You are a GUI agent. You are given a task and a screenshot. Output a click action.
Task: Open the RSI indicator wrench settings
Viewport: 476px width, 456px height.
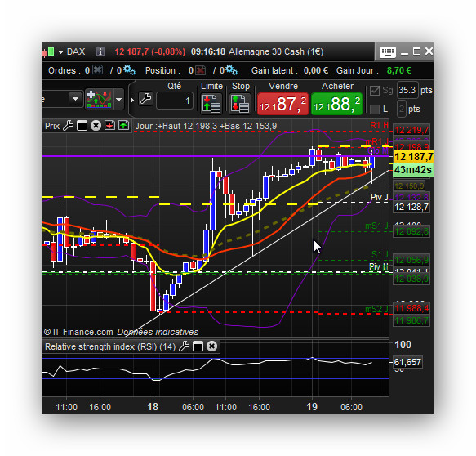coord(184,346)
